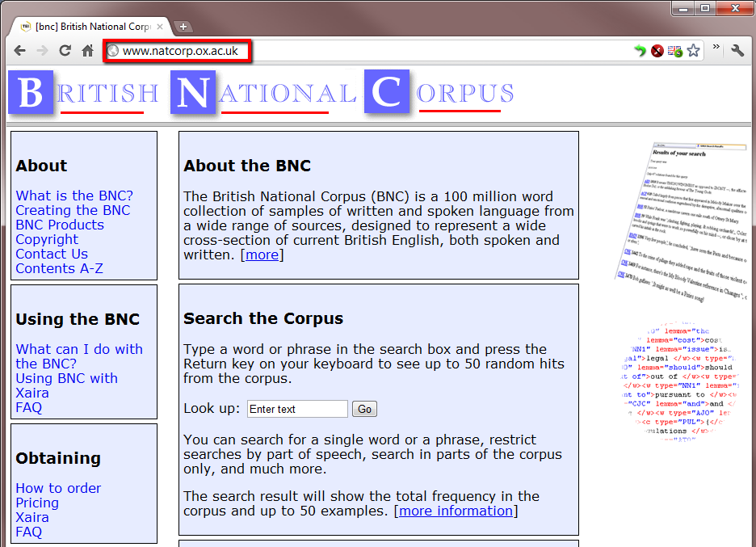Open the wrench settings menu

tap(737, 50)
